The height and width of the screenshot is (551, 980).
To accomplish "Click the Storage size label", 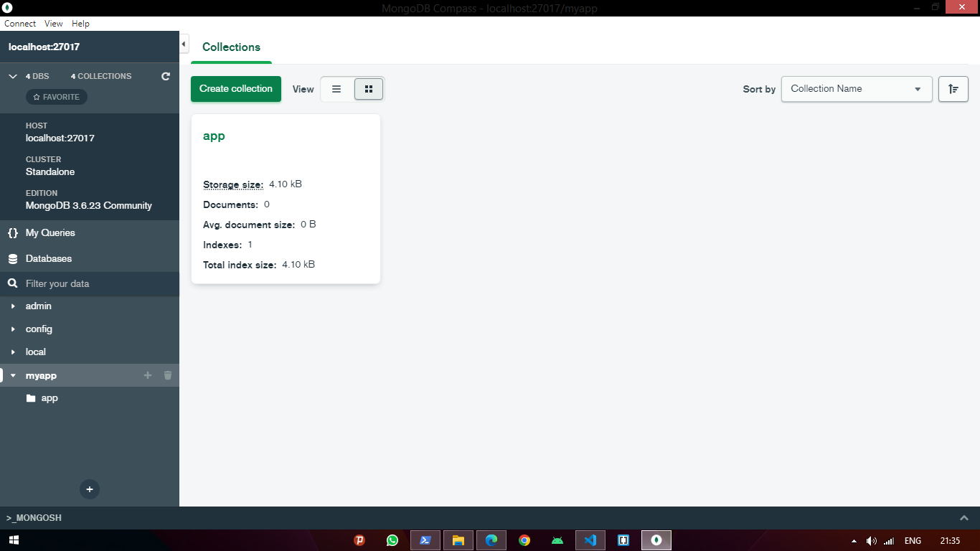I will [233, 185].
